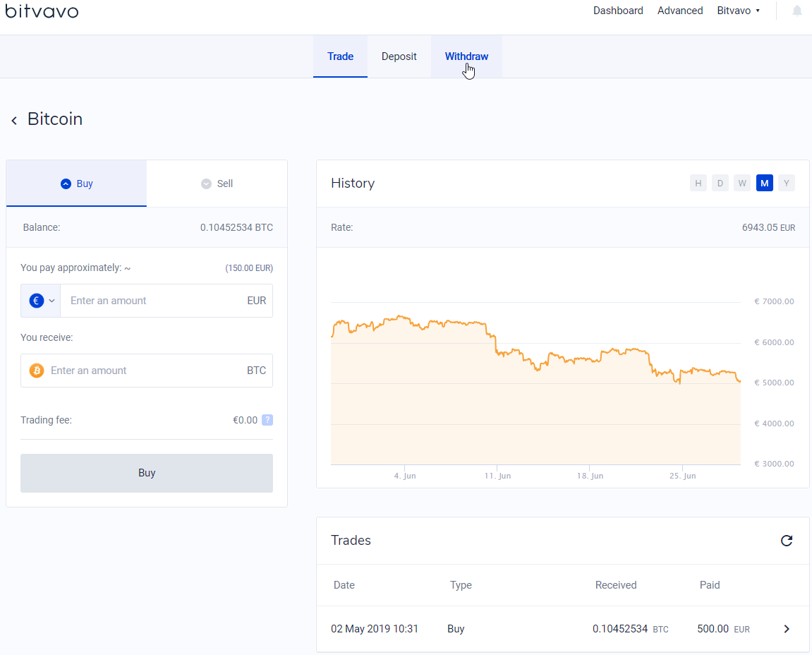Viewport: 812px width, 655px height.
Task: Go back using arrow beside Bitcoin
Action: [14, 120]
